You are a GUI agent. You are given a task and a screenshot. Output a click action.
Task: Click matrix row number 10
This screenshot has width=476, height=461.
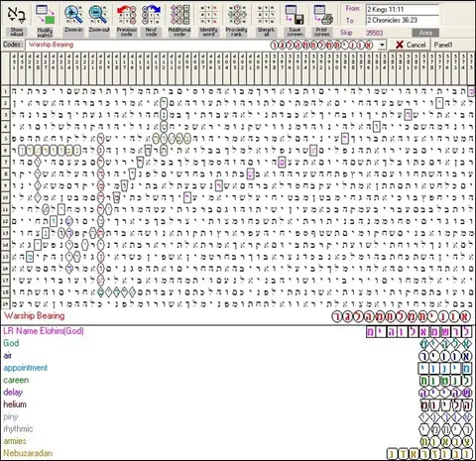tap(5, 197)
